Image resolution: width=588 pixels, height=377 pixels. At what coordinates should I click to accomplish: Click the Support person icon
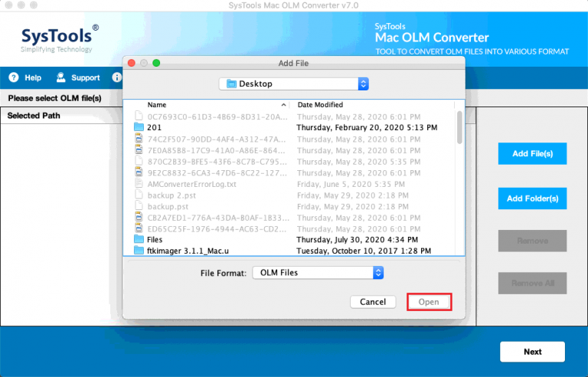pos(60,77)
